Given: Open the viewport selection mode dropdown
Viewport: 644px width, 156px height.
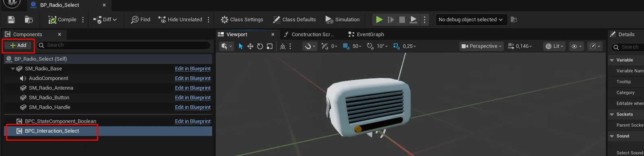Looking at the screenshot, I should pyautogui.click(x=226, y=46).
